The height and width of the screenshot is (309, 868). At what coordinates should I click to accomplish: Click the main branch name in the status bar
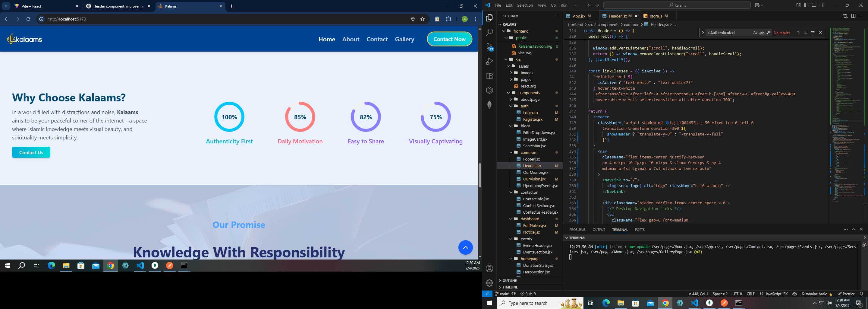click(x=504, y=294)
